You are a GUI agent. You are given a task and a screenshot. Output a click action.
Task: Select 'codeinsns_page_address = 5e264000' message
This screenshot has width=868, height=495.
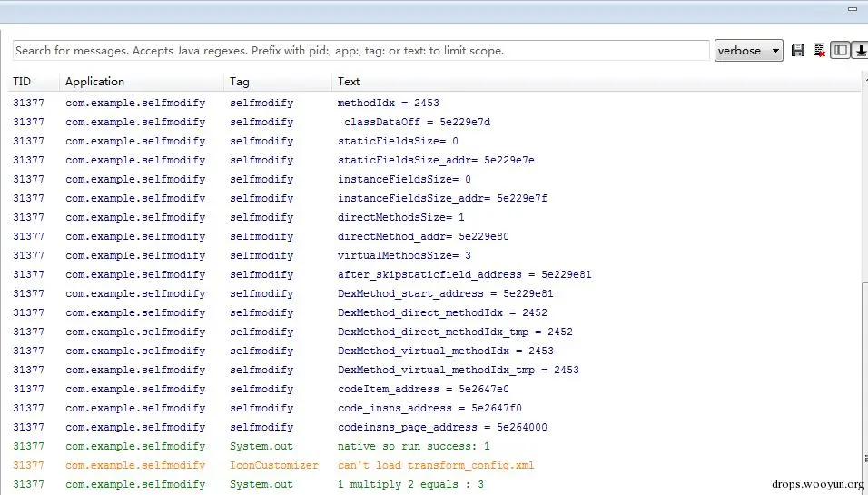point(442,428)
